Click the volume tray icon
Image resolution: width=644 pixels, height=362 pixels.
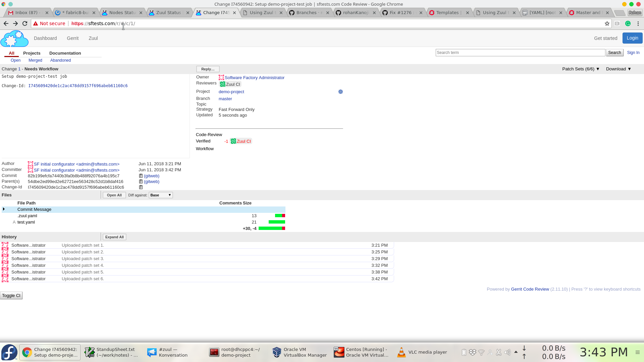pos(507,352)
